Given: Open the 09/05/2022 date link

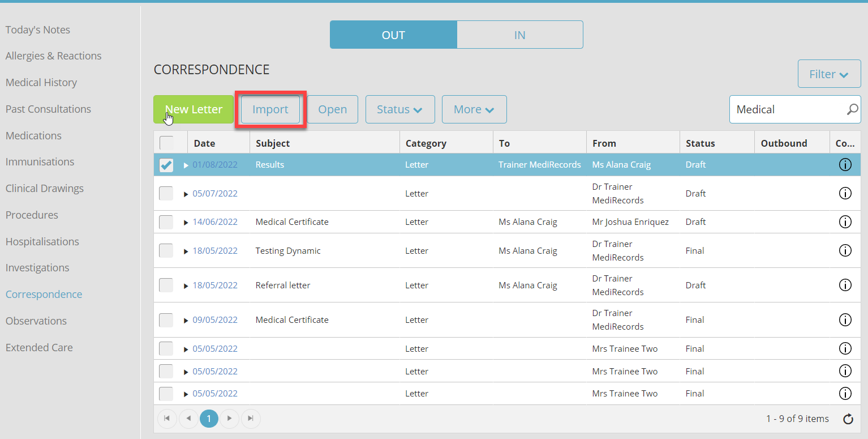Looking at the screenshot, I should 215,319.
